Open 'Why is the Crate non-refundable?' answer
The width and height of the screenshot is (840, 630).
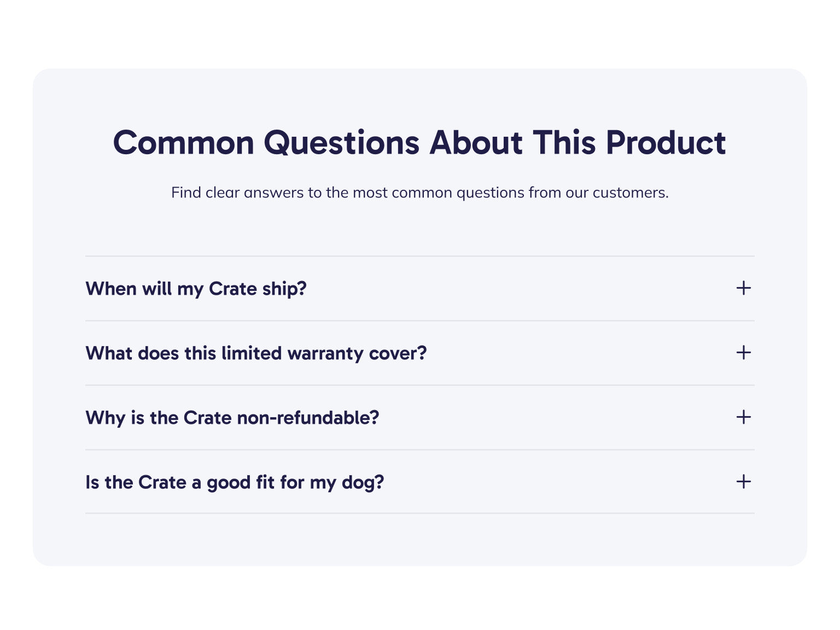tap(232, 418)
